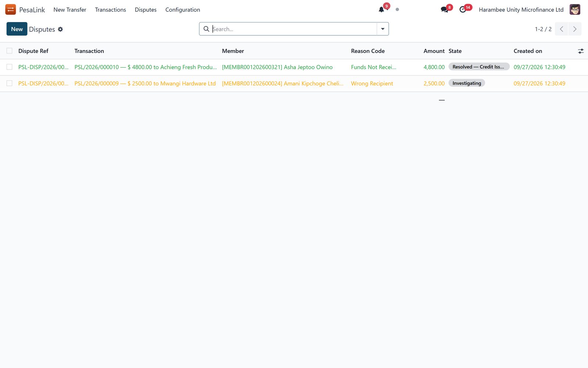Create a New dispute record

tap(17, 29)
